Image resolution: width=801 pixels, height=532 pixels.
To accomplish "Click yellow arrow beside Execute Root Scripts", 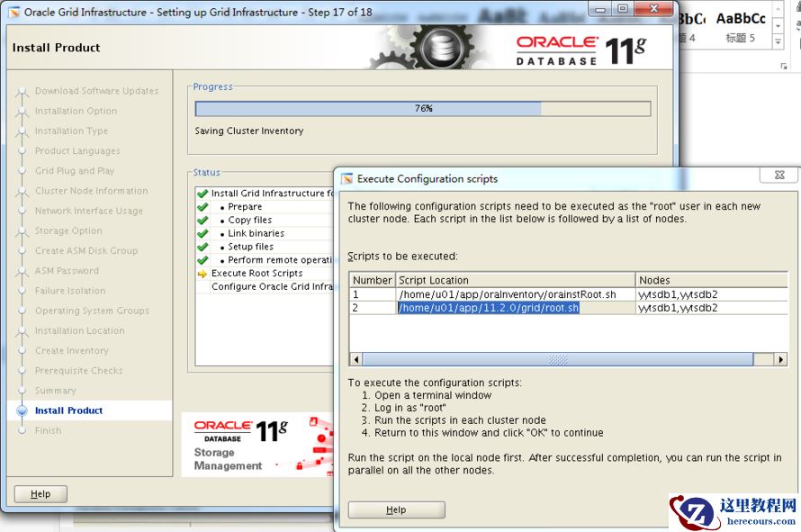I will coord(202,274).
